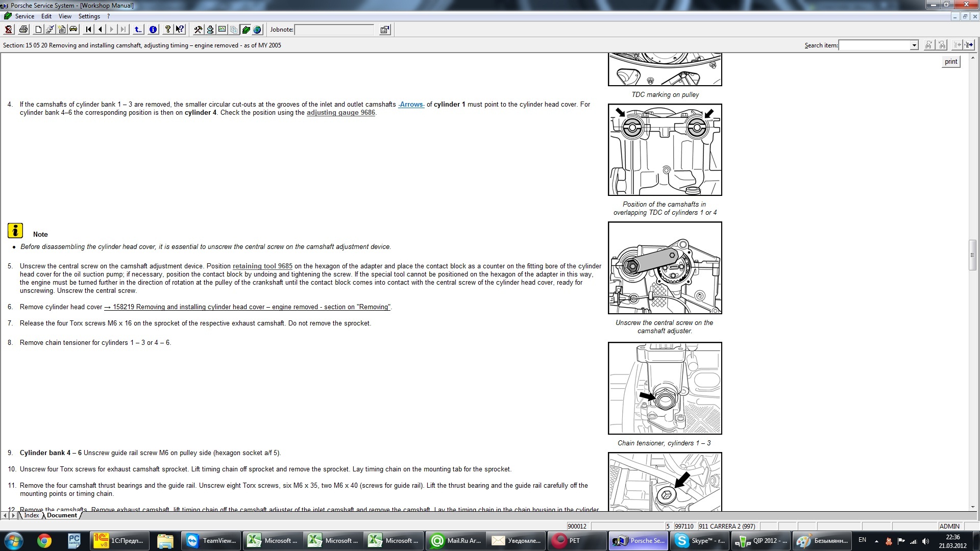Open link 158219 Removing and installing cylinder head cover
Screen dimensions: 980x551
click(x=248, y=307)
